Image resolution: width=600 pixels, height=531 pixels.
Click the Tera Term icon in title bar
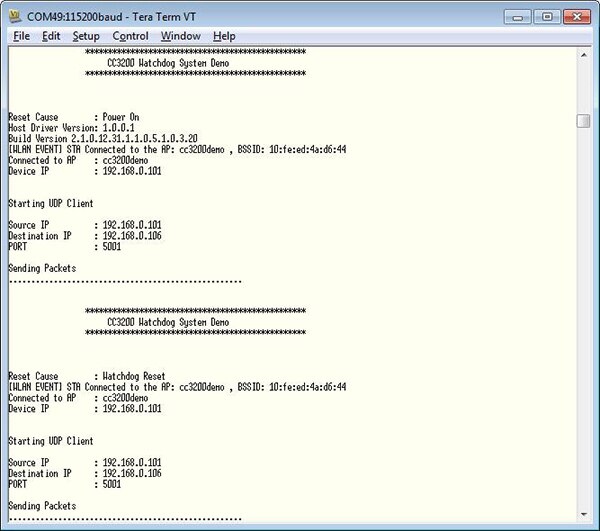[14, 17]
